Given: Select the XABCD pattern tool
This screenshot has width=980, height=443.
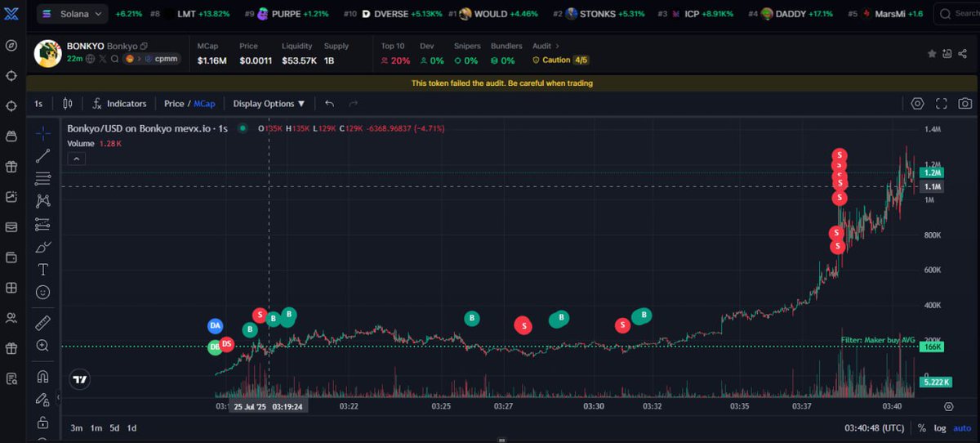Looking at the screenshot, I should click(x=42, y=201).
